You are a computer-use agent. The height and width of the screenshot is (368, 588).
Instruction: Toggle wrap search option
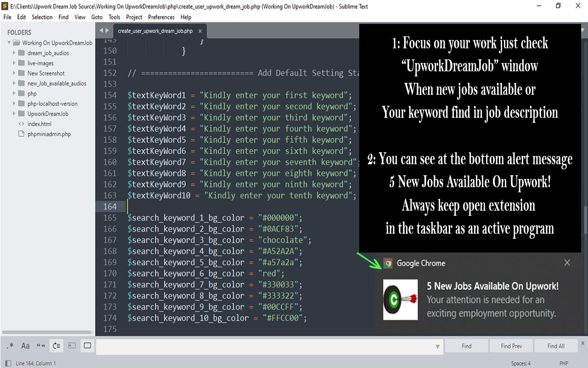point(57,346)
